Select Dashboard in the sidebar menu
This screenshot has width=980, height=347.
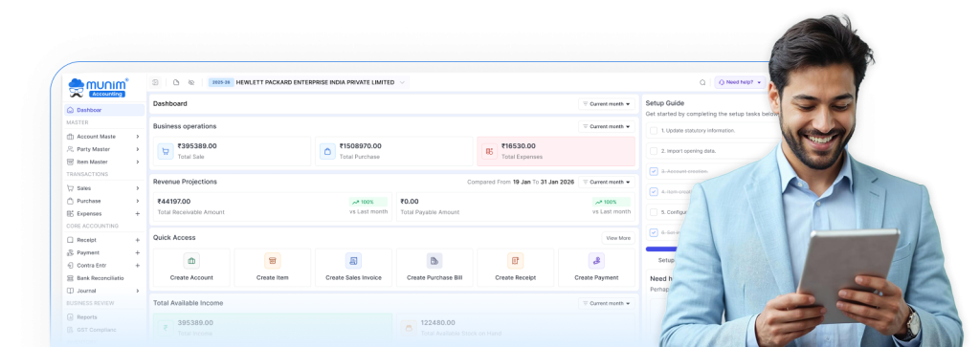[x=104, y=110]
